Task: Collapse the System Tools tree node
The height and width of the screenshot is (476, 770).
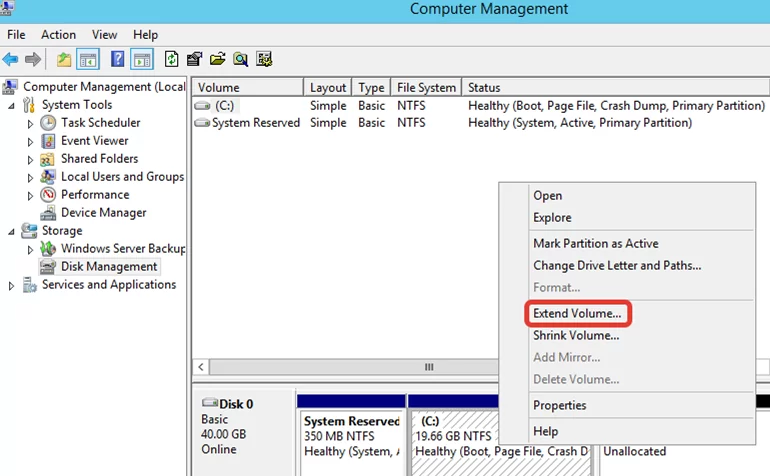Action: coord(11,106)
